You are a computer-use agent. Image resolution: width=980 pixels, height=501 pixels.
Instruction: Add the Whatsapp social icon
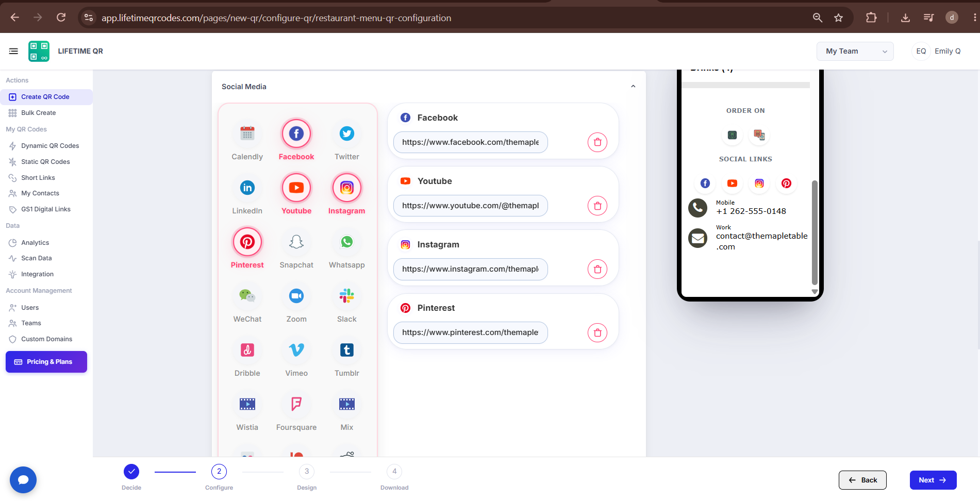(347, 242)
